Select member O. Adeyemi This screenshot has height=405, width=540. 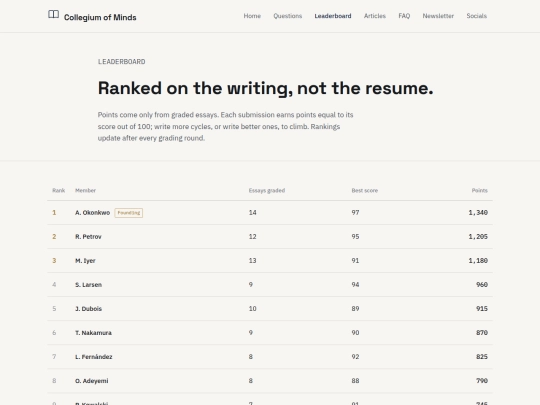point(92,381)
